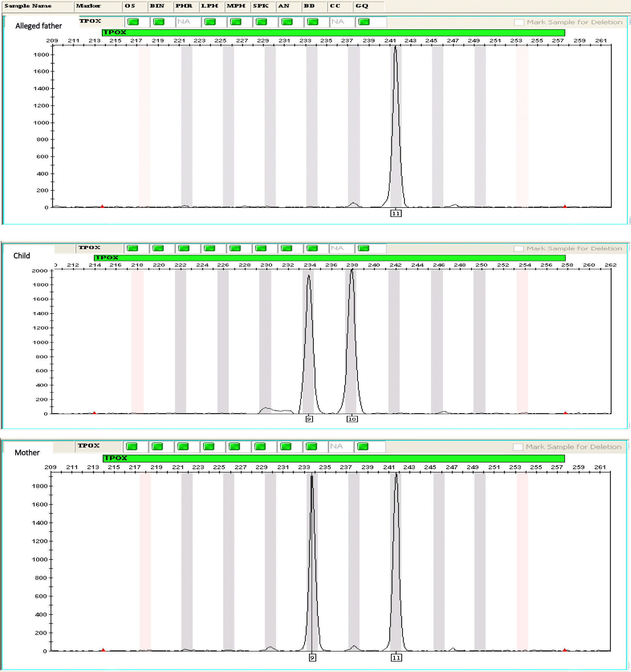Screen dimensions: 631x672
Task: Click the Child LPH green quality flag
Action: tap(209, 248)
